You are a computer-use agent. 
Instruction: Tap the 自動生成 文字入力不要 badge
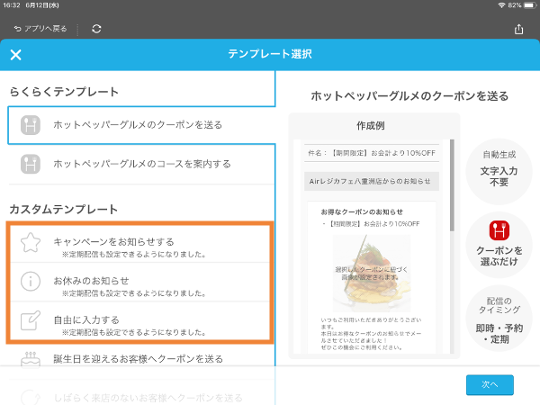tap(499, 172)
